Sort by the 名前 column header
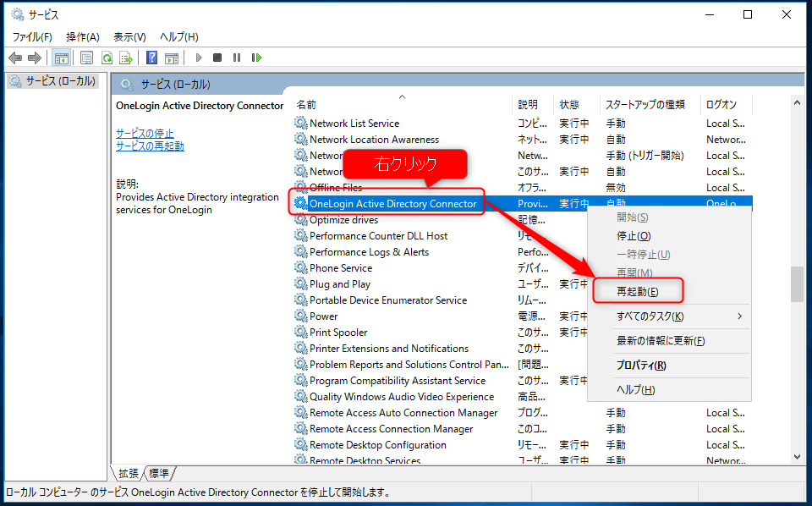This screenshot has height=506, width=812. pos(402,104)
